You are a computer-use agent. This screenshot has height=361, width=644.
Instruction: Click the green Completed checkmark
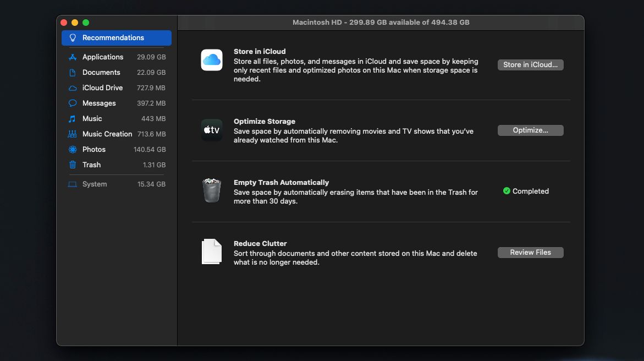pos(506,191)
